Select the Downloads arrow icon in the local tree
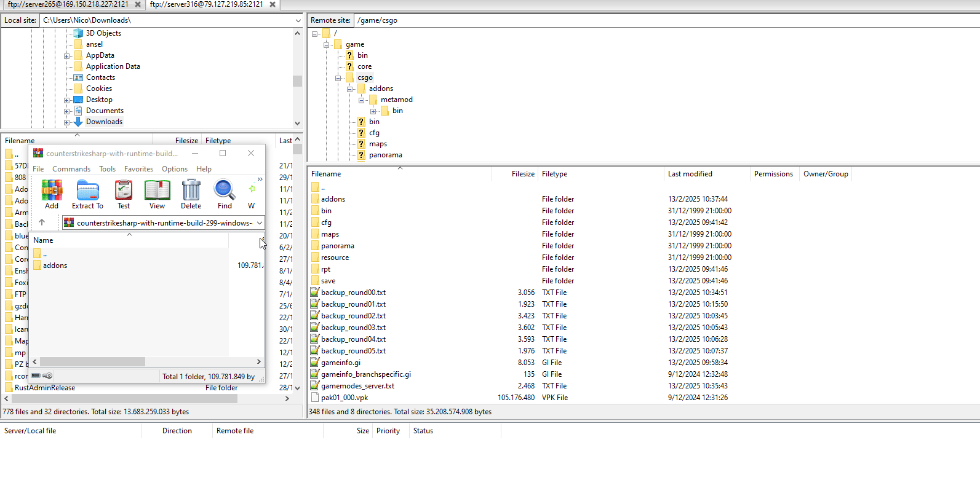The height and width of the screenshot is (480, 980). 78,122
